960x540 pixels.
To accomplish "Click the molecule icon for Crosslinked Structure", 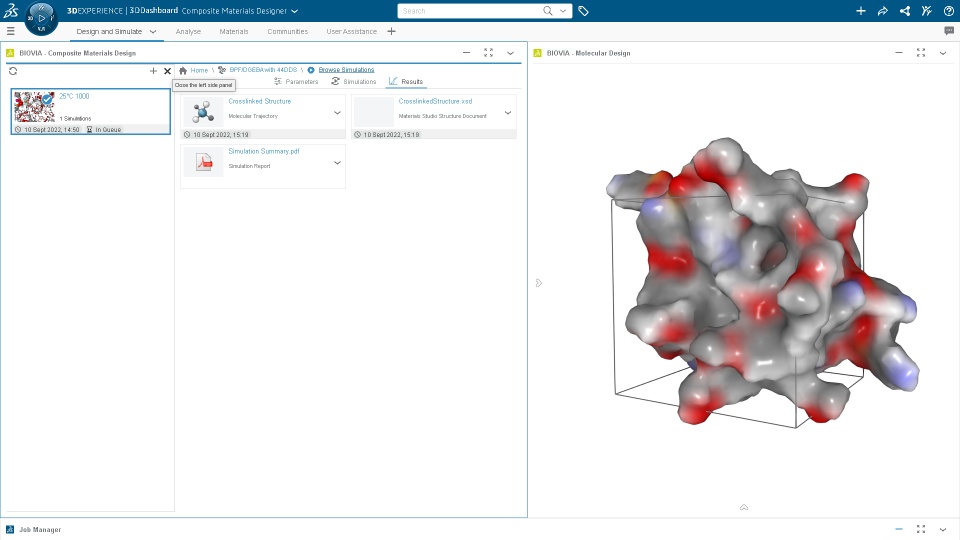I will 203,112.
